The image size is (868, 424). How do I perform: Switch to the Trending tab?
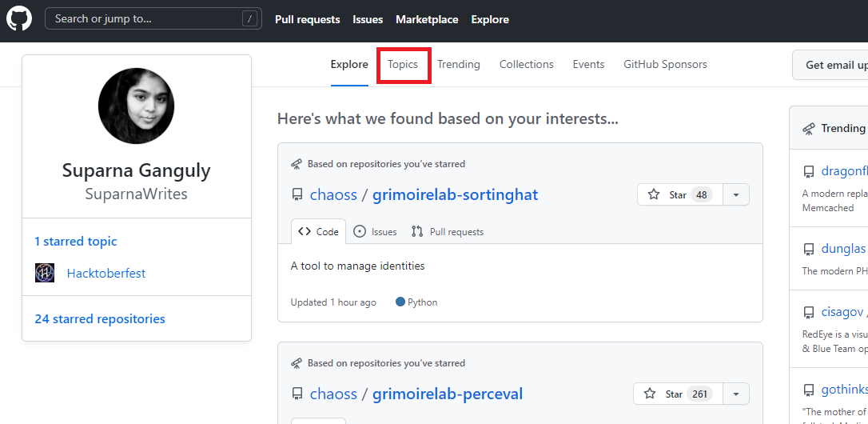pos(458,65)
